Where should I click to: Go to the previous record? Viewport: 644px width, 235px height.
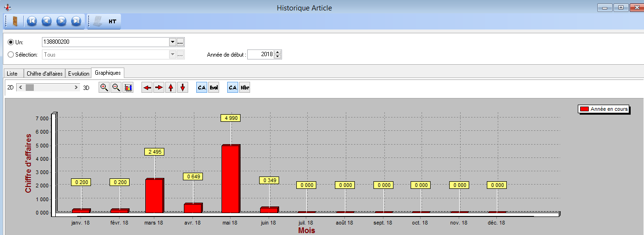coord(46,21)
